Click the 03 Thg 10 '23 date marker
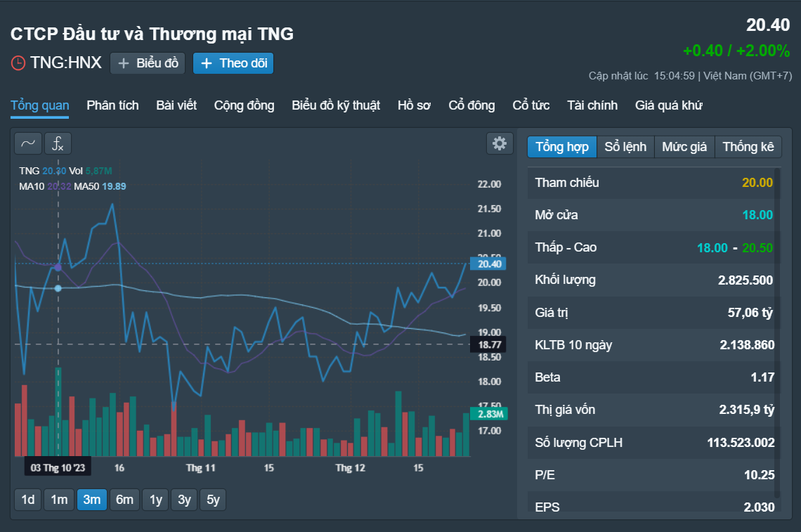Viewport: 801px width, 532px height. click(x=58, y=467)
